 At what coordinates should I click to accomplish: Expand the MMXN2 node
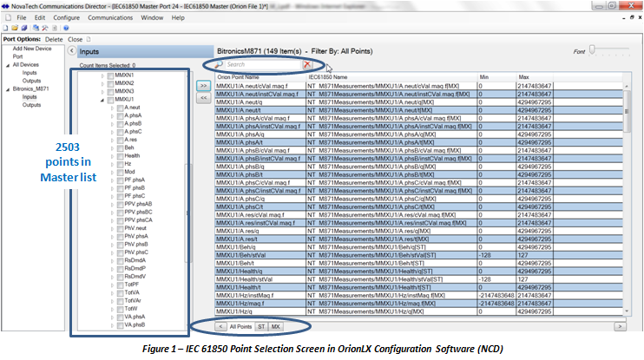(102, 84)
